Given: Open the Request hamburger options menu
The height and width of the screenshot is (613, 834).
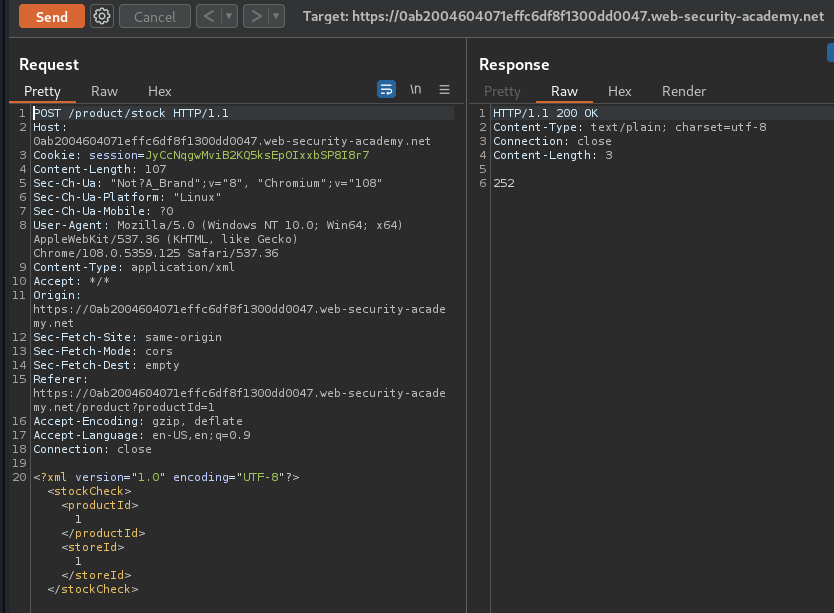Looking at the screenshot, I should click(x=445, y=89).
